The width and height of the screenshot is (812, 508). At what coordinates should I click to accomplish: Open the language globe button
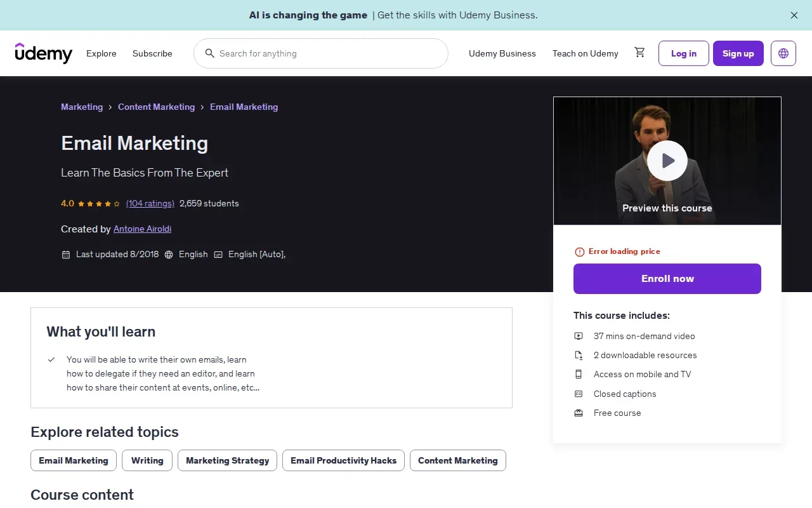783,53
